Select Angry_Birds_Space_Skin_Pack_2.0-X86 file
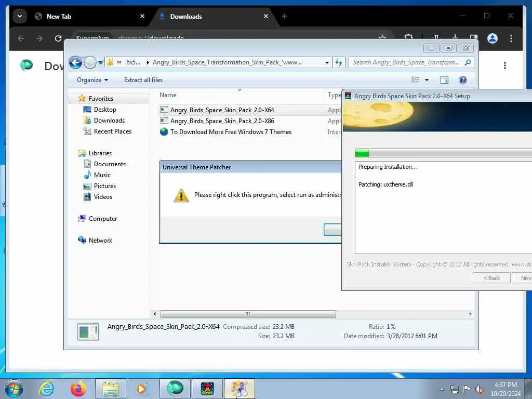The width and height of the screenshot is (532, 399). click(222, 121)
